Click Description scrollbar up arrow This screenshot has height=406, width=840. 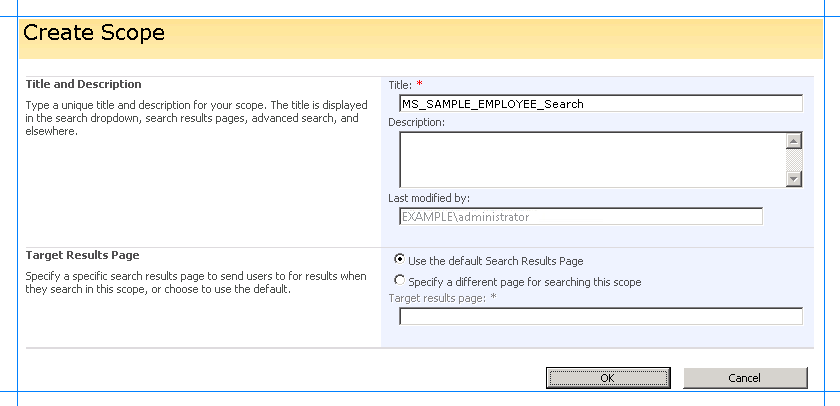click(794, 141)
